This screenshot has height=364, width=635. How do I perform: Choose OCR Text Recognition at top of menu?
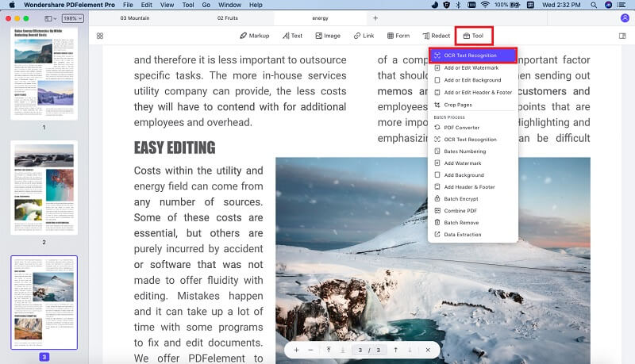(473, 56)
